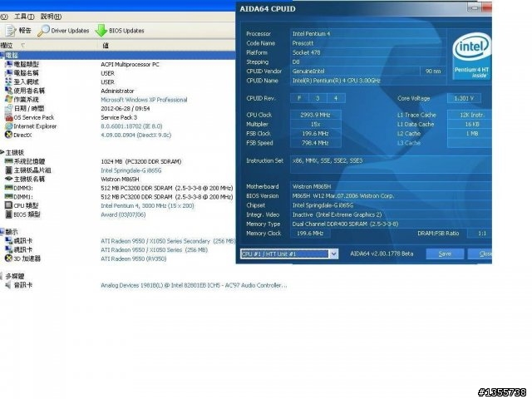Image resolution: width=532 pixels, height=399 pixels.
Task: Click icon beside ATI Radeon Series Secondary row
Action: 9,241
